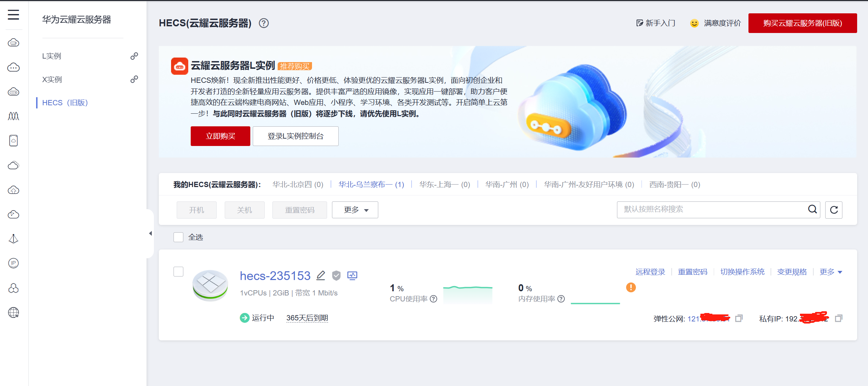The width and height of the screenshot is (868, 386).
Task: Click the 登录L实例控制台 button
Action: point(296,136)
